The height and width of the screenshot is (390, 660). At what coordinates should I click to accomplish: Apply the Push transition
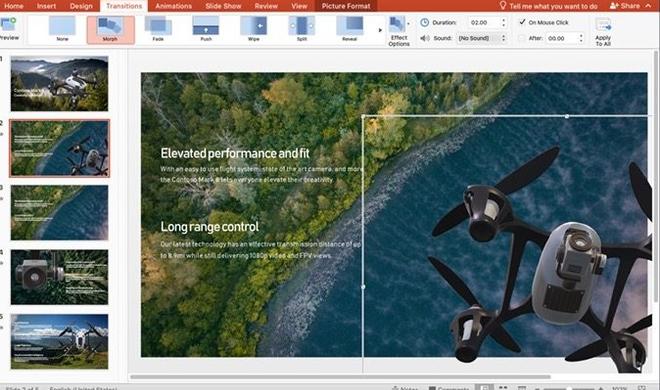(x=206, y=29)
